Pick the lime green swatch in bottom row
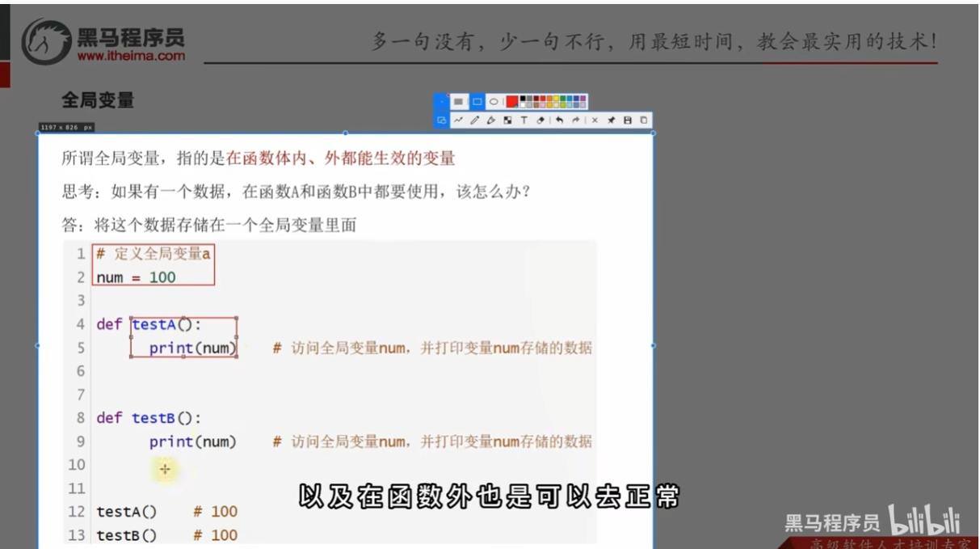The width and height of the screenshot is (980, 549). coord(563,105)
